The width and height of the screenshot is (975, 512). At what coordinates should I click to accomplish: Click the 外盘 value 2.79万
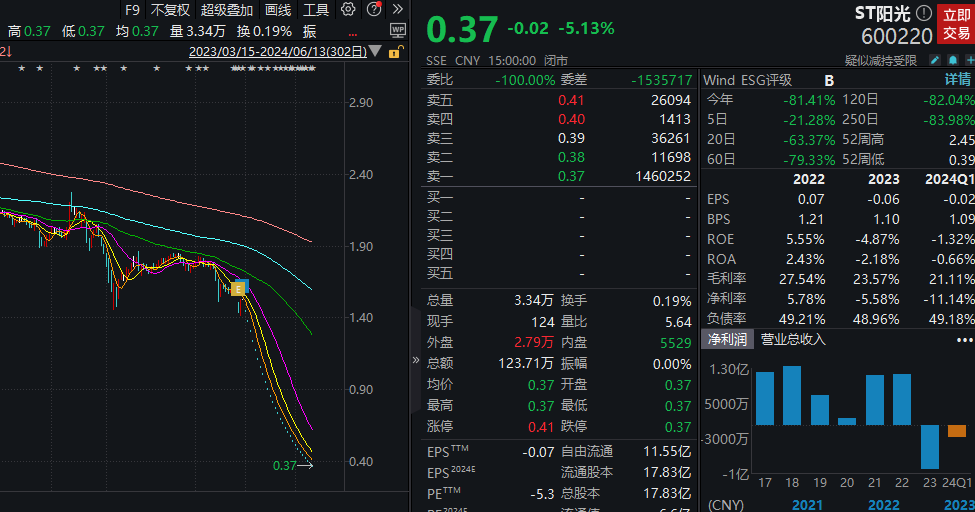pos(534,342)
